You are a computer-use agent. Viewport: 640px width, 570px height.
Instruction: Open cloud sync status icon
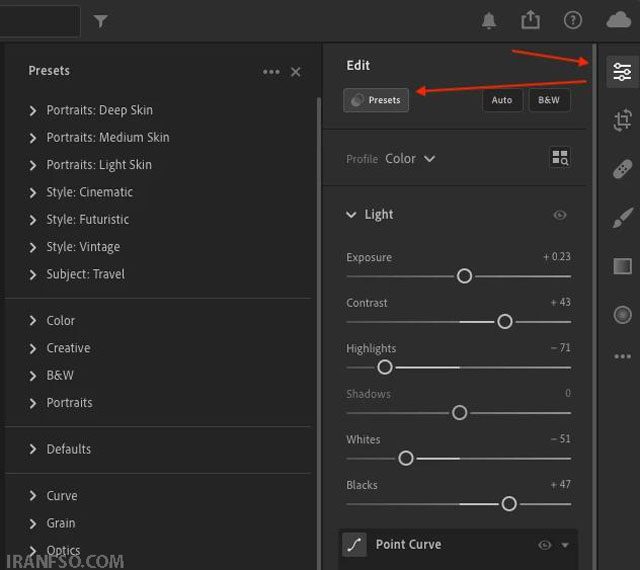[x=618, y=20]
